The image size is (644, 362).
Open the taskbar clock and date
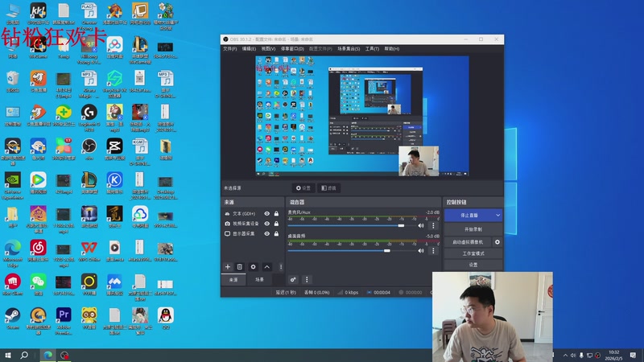pyautogui.click(x=613, y=356)
